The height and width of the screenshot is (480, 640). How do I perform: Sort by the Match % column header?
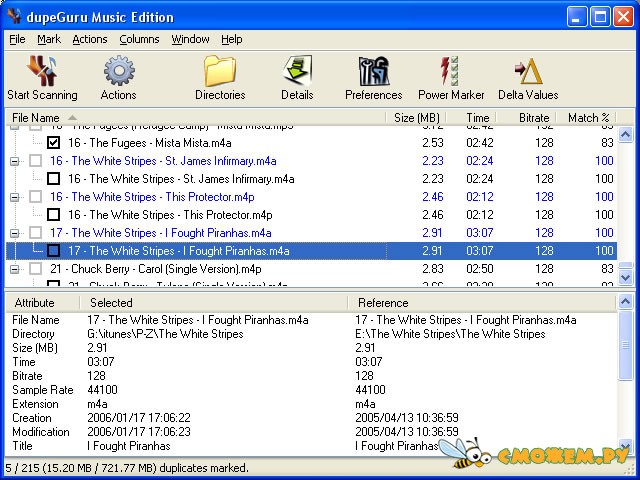(587, 118)
